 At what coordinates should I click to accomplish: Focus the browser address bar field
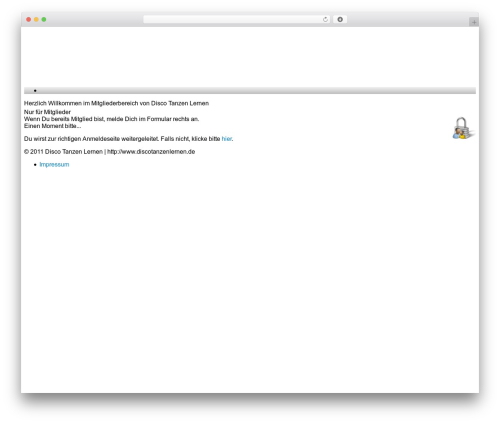click(x=236, y=20)
